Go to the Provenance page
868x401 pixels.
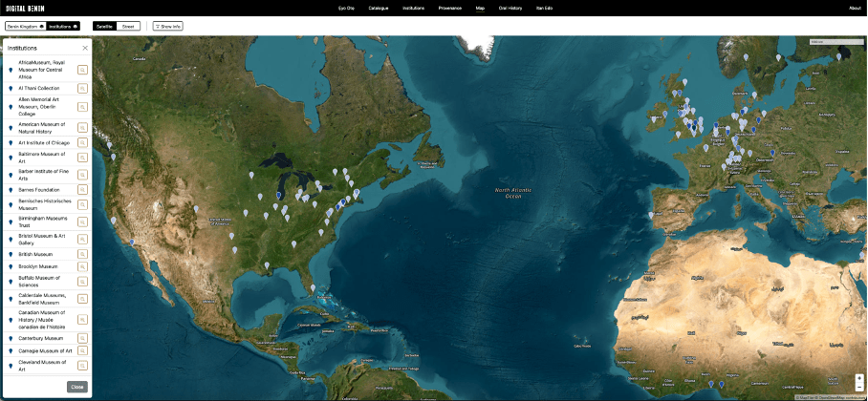point(448,7)
